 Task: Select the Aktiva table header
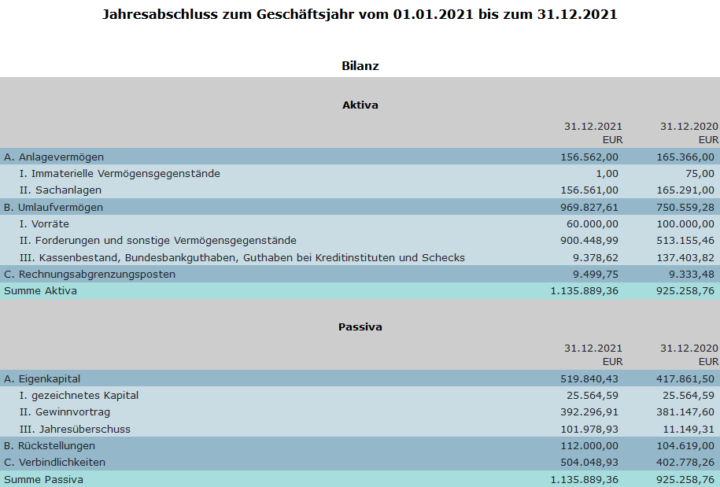(x=360, y=105)
